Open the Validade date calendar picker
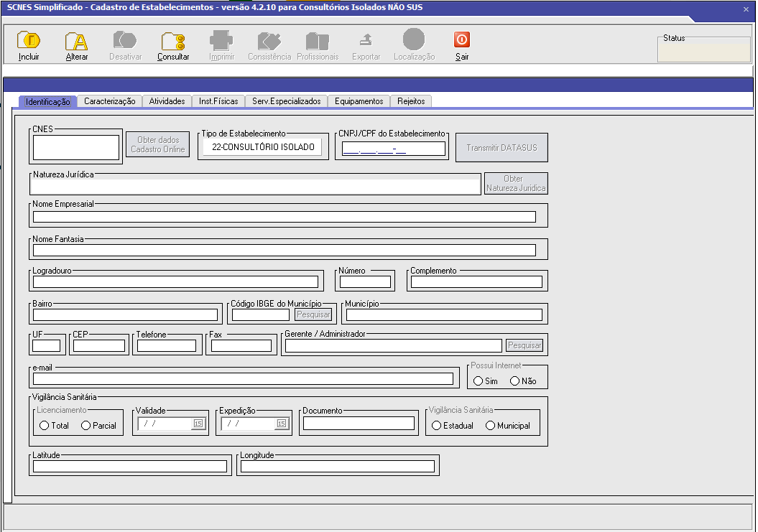Viewport: 758px width, 532px height. click(198, 424)
